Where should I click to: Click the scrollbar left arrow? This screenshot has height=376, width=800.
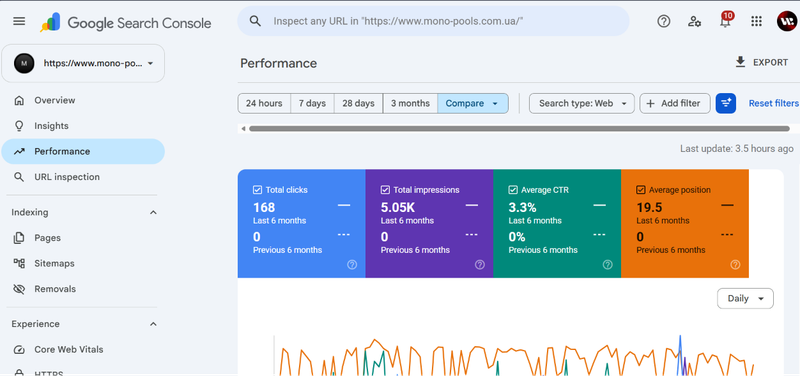pyautogui.click(x=243, y=129)
